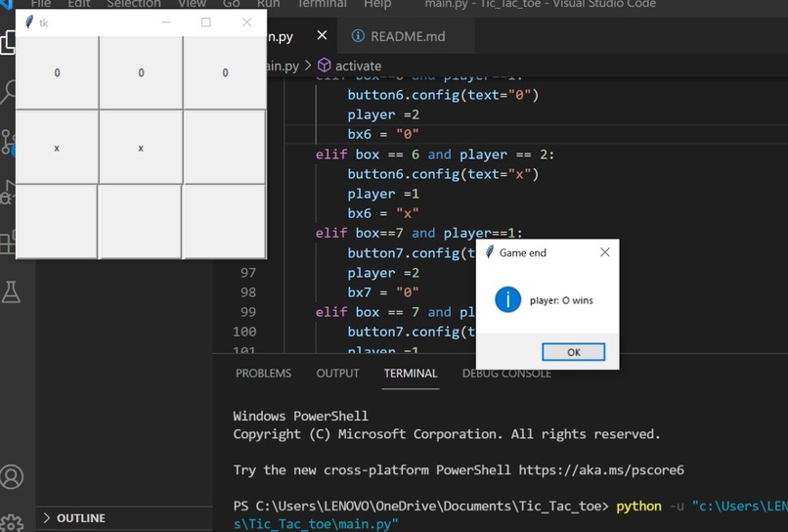Click the pscore6 URL in terminal
This screenshot has width=788, height=532.
coord(601,470)
